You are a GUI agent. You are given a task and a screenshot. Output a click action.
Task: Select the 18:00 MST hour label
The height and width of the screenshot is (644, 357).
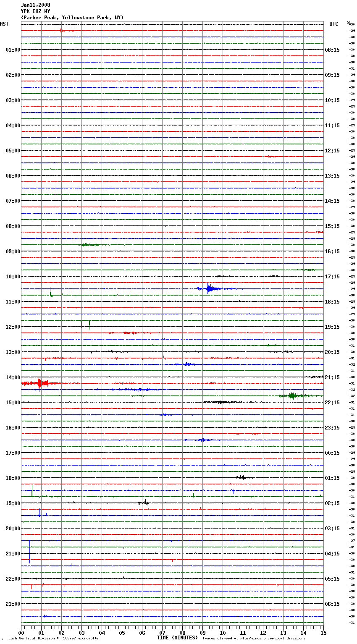(13, 478)
